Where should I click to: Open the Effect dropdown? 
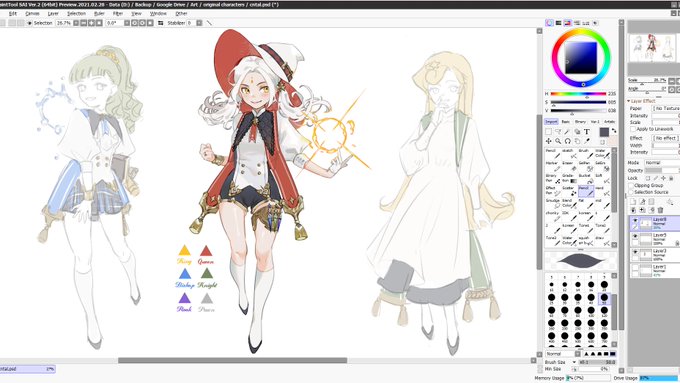[667, 138]
